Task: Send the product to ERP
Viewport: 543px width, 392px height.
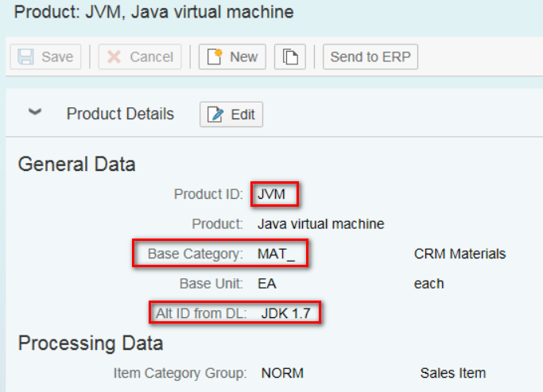Action: [370, 56]
